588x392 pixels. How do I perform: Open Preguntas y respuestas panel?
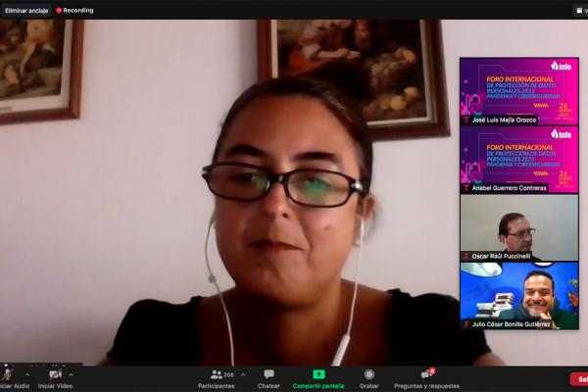[x=426, y=379]
